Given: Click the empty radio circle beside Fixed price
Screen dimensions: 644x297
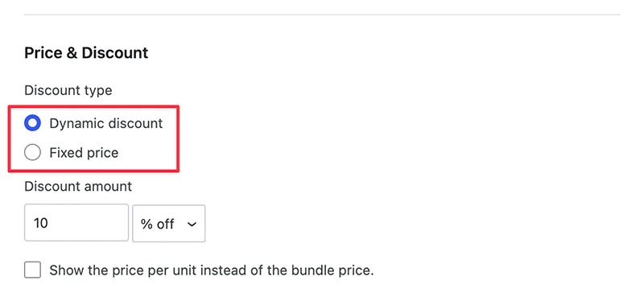Looking at the screenshot, I should coord(32,153).
